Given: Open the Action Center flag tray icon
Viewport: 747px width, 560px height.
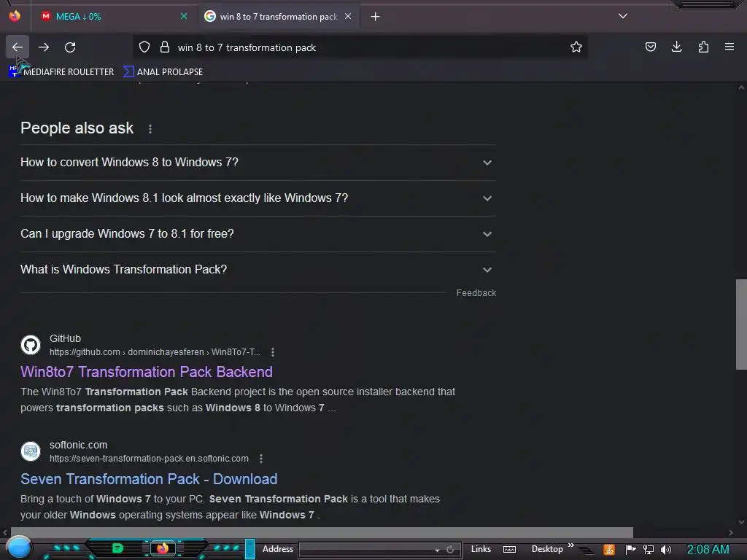Looking at the screenshot, I should (630, 550).
